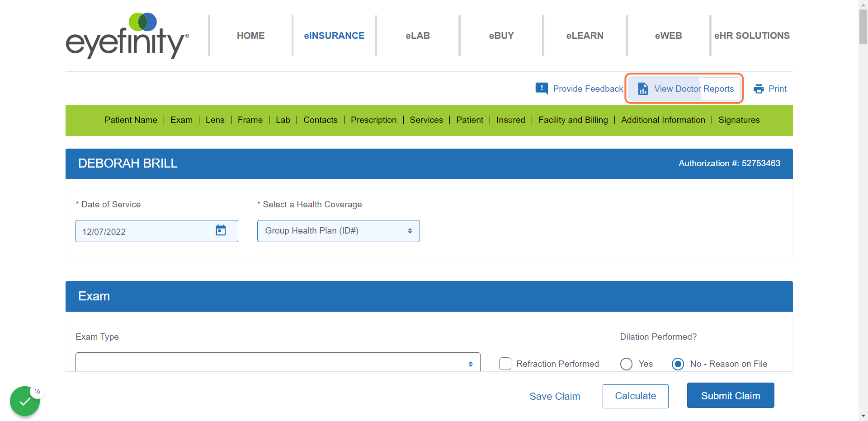Jump to the Lens section
868x421 pixels.
point(215,120)
